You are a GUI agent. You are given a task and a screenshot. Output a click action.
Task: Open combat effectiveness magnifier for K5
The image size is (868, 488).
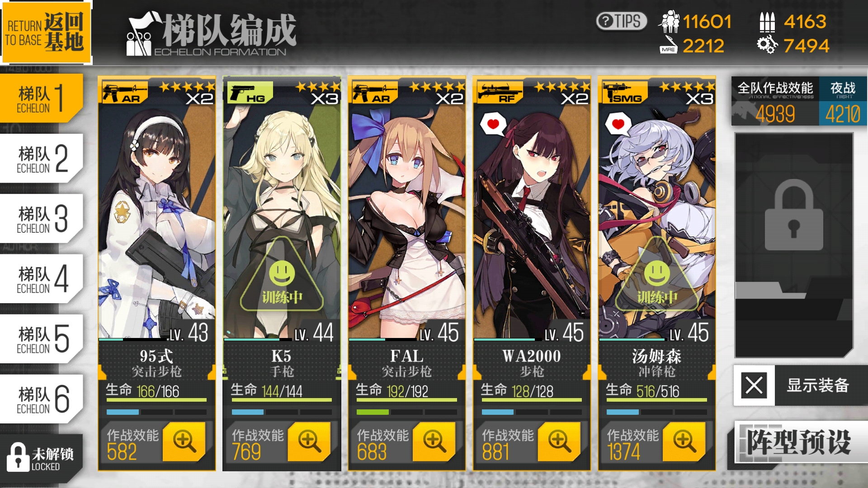coord(309,441)
